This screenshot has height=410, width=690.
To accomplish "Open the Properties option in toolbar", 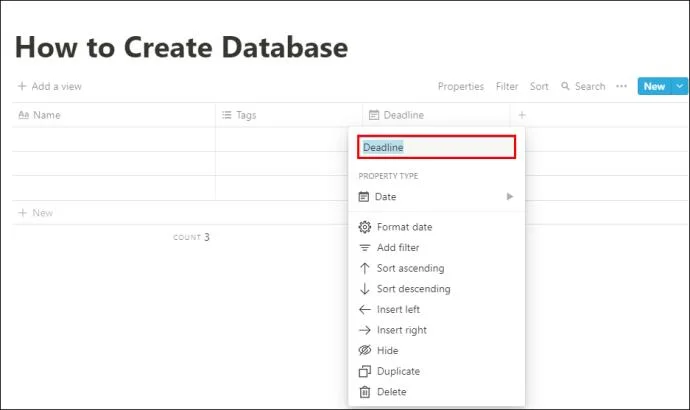I will 460,87.
